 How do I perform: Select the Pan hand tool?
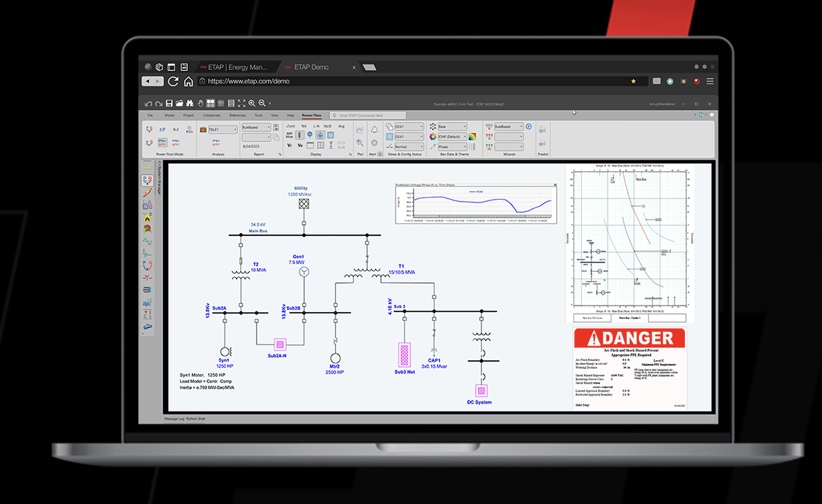[x=200, y=103]
